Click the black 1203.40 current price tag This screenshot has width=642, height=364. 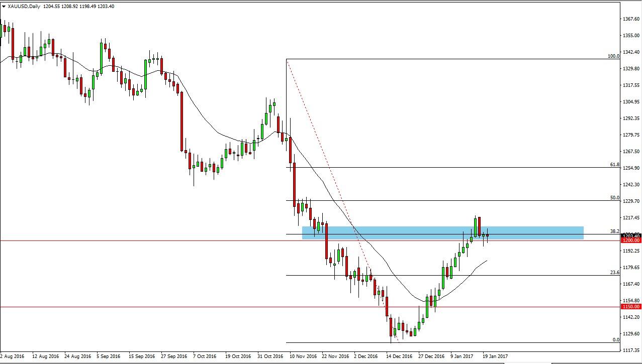pyautogui.click(x=630, y=235)
